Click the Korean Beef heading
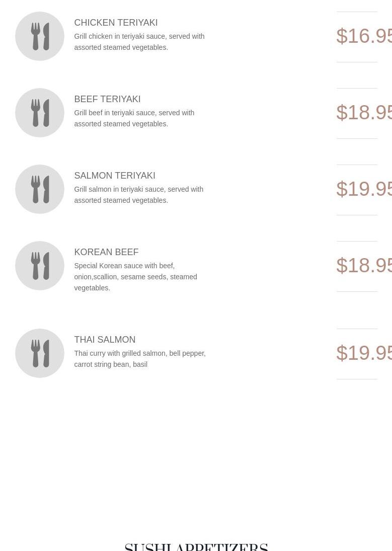The image size is (392, 551). tap(106, 252)
